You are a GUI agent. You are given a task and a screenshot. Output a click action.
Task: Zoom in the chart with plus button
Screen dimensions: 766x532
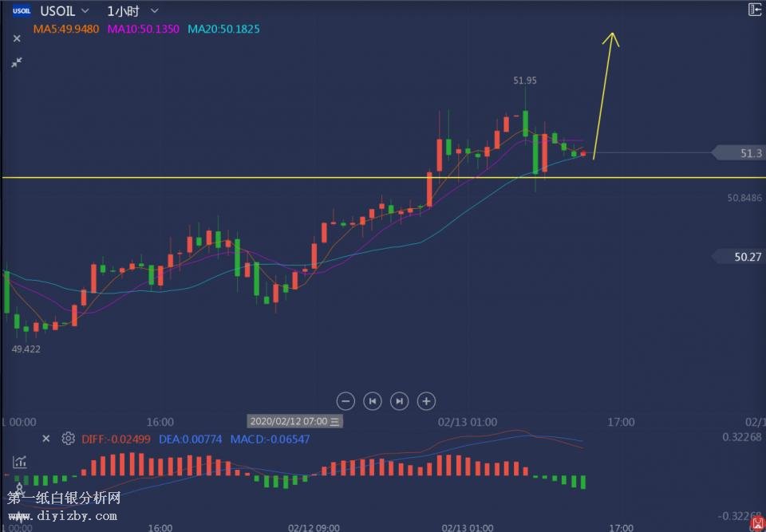point(427,401)
